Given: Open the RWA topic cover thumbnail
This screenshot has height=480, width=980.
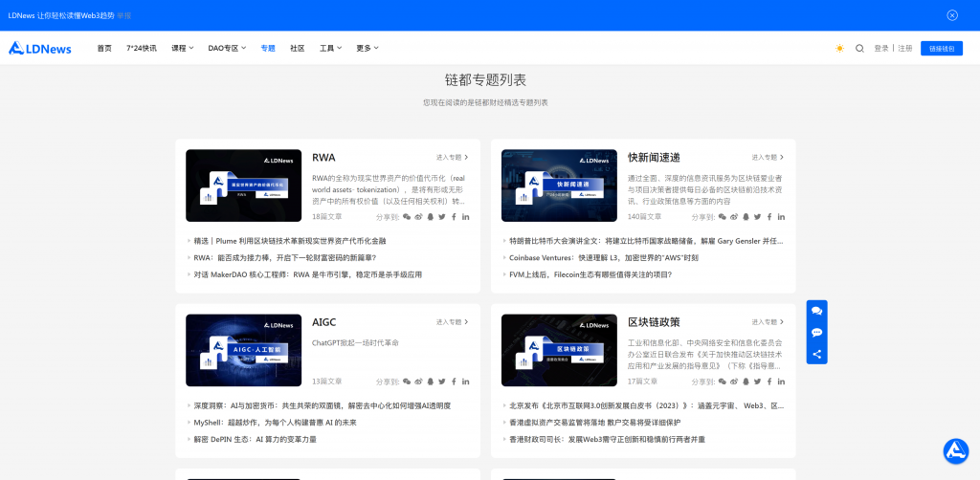Looking at the screenshot, I should (244, 185).
